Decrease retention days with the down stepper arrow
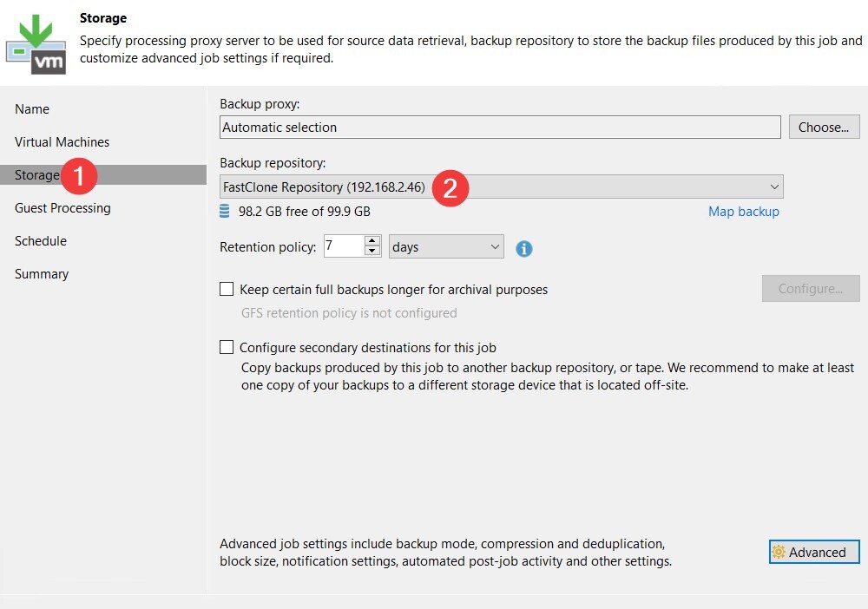Viewport: 868px width, 609px height. (373, 251)
